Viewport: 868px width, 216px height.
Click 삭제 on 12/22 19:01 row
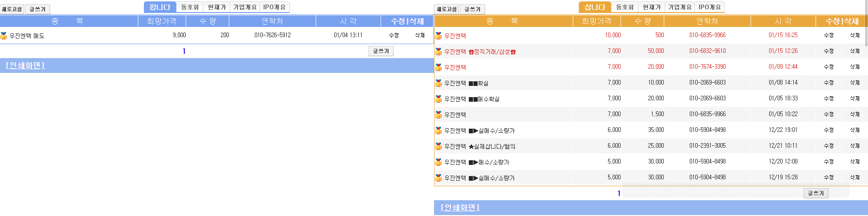click(855, 130)
